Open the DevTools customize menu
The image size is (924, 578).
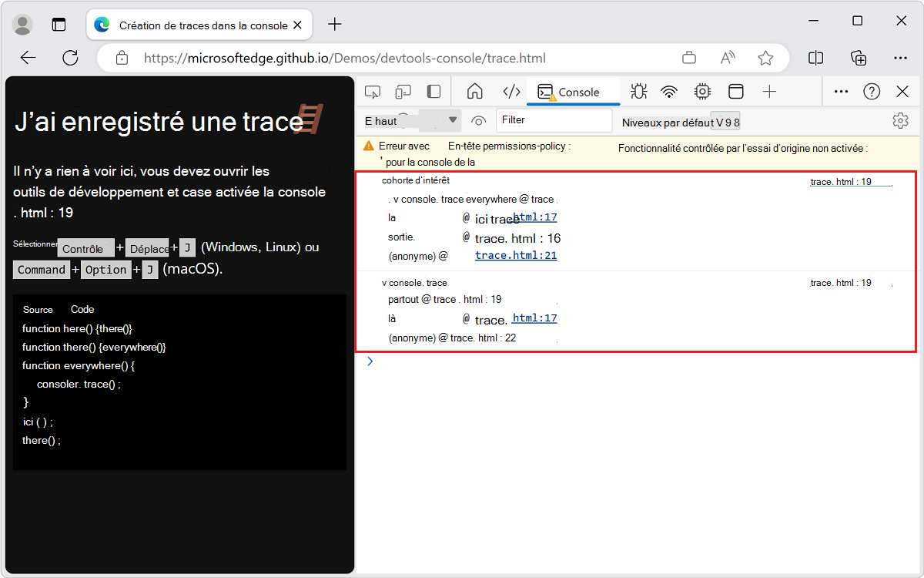click(x=841, y=91)
